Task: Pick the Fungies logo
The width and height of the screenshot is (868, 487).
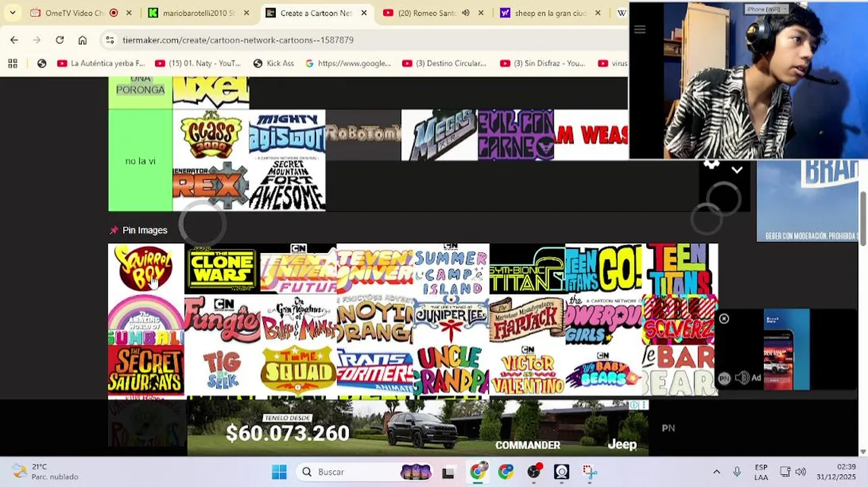Action: point(222,319)
